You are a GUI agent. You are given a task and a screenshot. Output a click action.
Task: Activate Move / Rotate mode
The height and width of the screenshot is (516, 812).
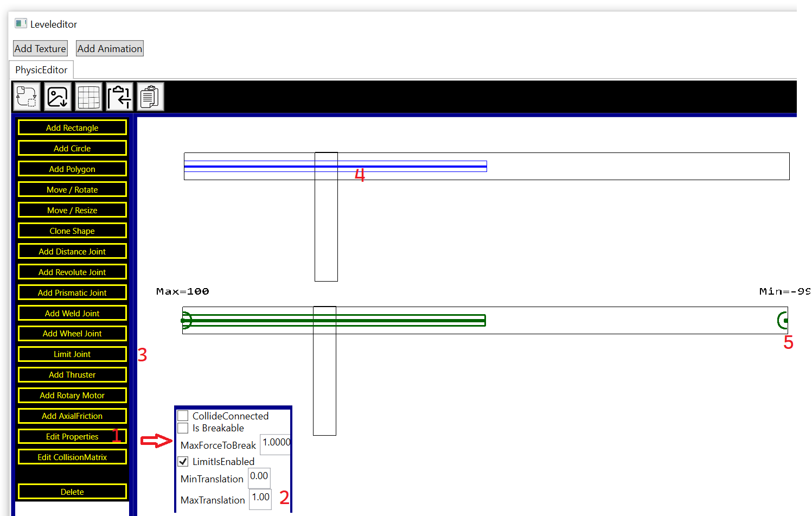[72, 189]
